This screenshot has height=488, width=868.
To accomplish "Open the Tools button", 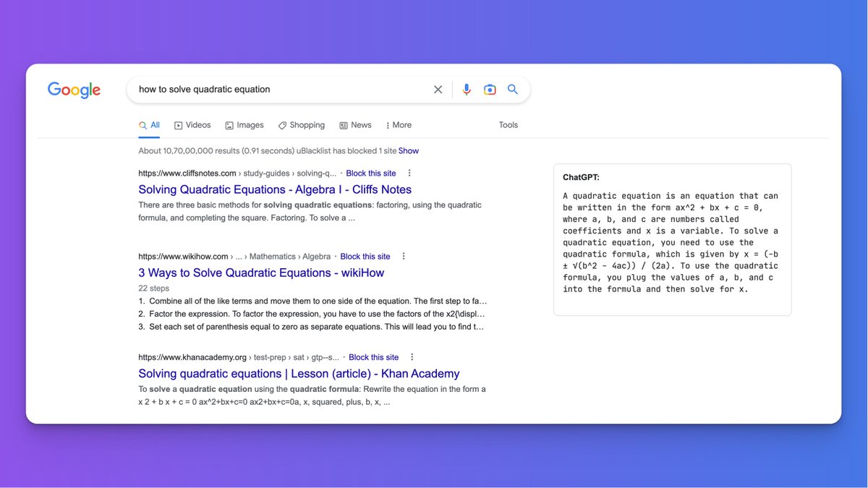I will [x=509, y=125].
